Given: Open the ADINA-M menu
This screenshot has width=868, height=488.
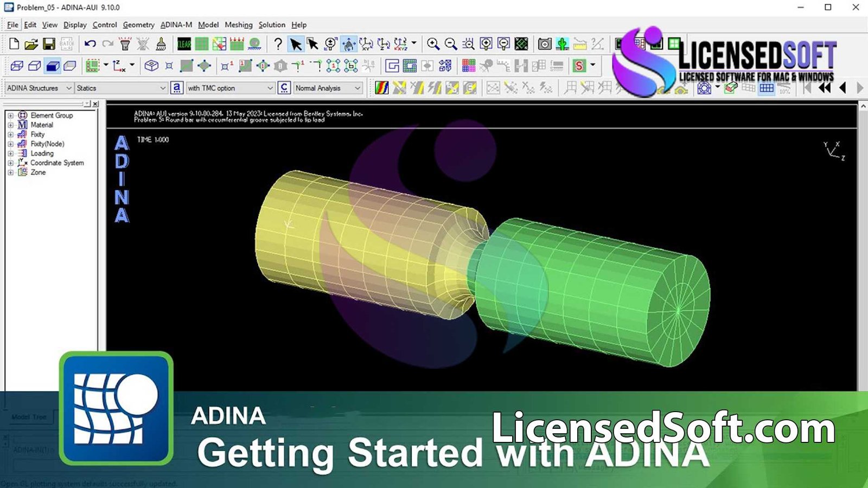Looking at the screenshot, I should pos(176,24).
